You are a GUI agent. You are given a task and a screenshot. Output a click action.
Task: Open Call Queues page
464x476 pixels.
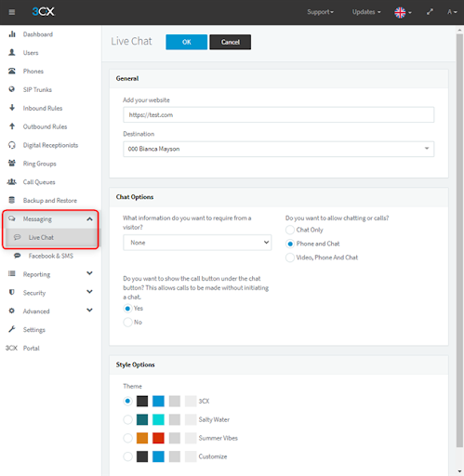pos(39,182)
